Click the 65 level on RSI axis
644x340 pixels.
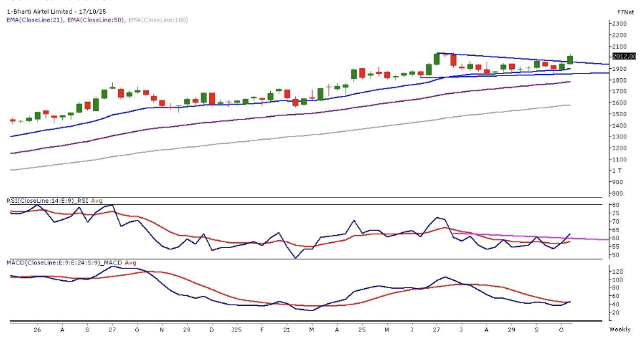[x=616, y=230]
